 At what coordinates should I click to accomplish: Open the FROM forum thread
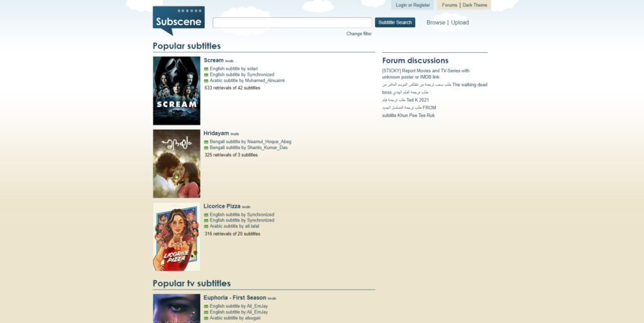409,108
